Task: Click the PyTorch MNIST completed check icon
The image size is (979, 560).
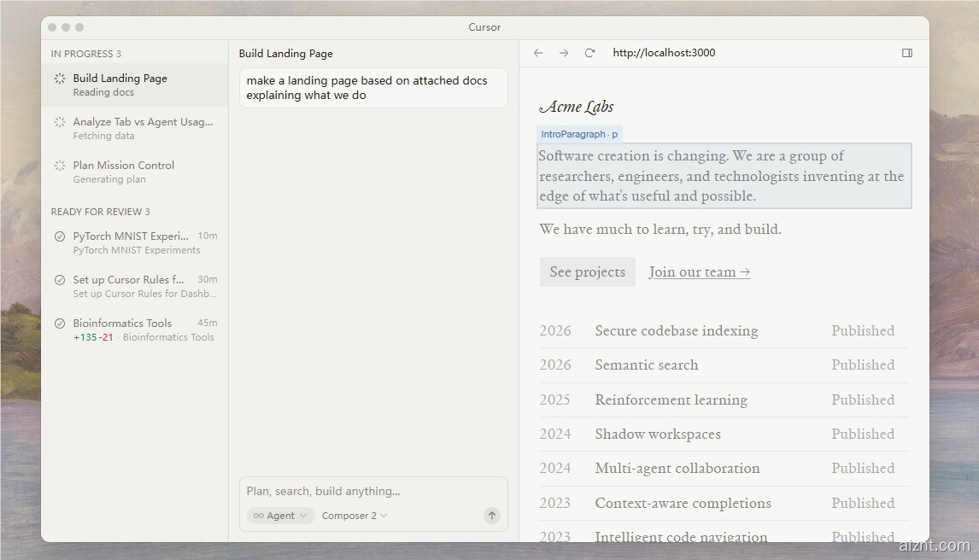Action: click(x=60, y=236)
